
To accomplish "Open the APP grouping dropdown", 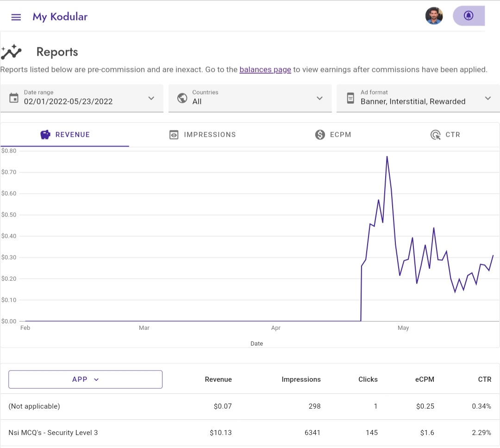I will pos(86,379).
